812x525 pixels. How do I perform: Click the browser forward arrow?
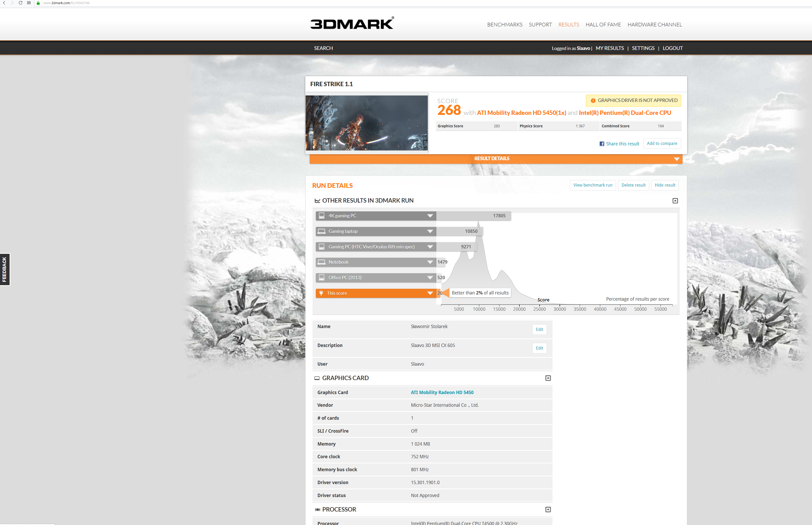click(12, 3)
